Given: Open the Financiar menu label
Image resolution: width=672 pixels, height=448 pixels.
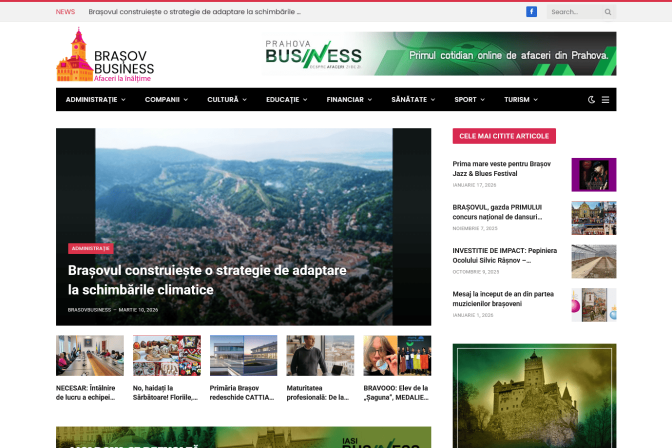Looking at the screenshot, I should [345, 99].
